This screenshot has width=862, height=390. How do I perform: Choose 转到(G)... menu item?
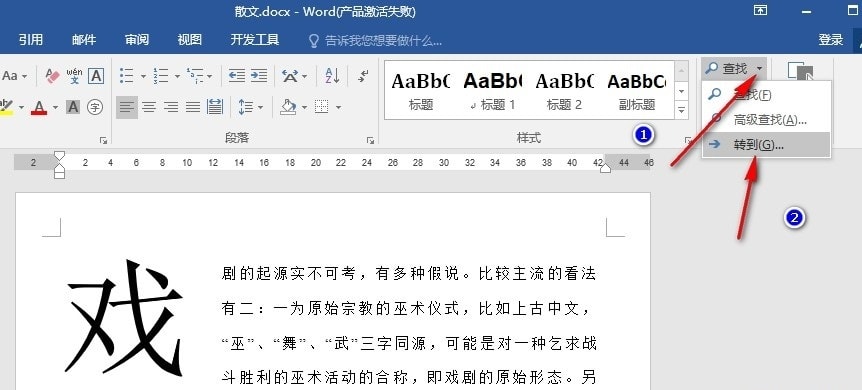tap(766, 145)
